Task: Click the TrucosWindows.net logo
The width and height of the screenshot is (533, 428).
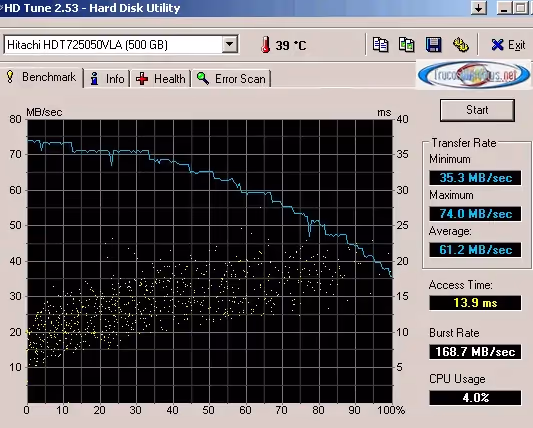Action: point(474,75)
